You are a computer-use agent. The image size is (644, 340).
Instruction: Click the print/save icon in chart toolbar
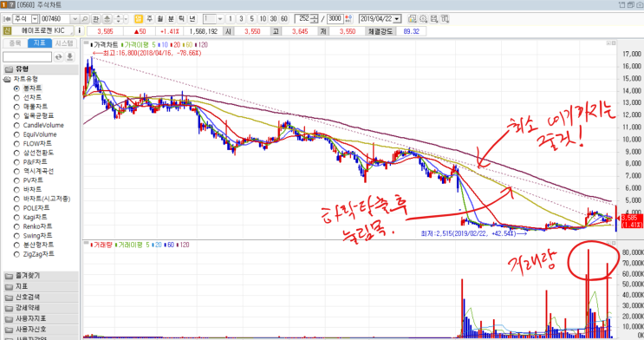pyautogui.click(x=433, y=19)
